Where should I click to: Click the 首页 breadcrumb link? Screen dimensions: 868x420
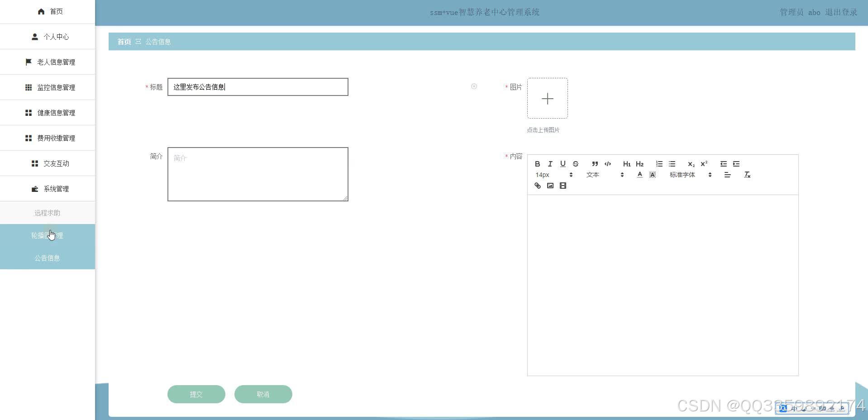[x=124, y=42]
